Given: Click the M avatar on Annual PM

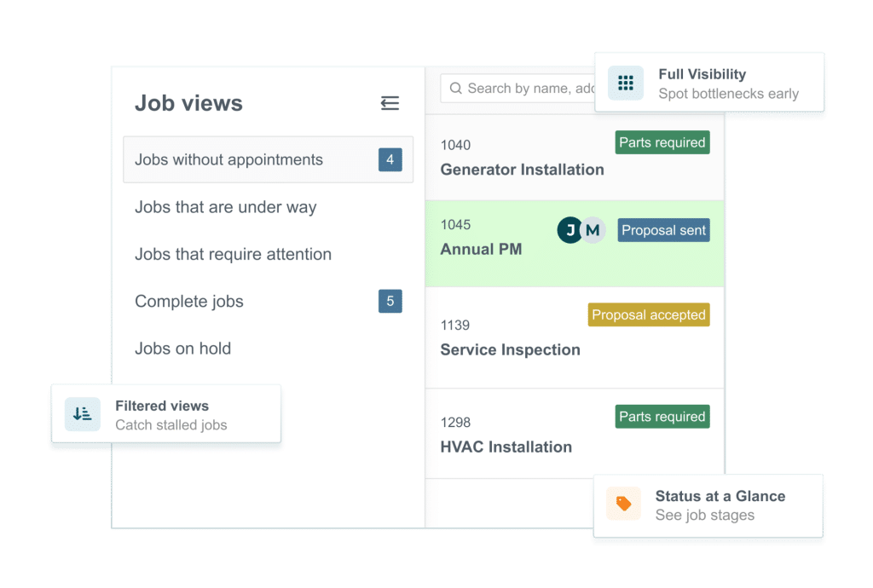Looking at the screenshot, I should pos(593,230).
